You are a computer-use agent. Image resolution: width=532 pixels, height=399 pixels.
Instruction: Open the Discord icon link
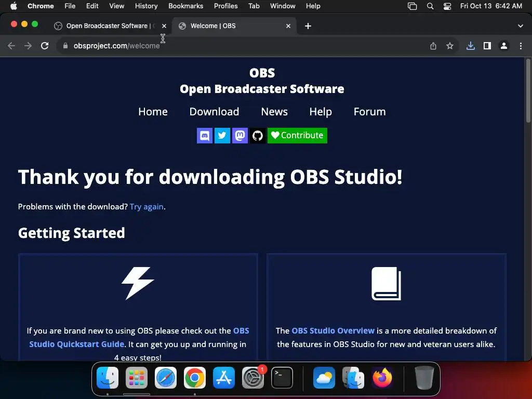tap(205, 136)
